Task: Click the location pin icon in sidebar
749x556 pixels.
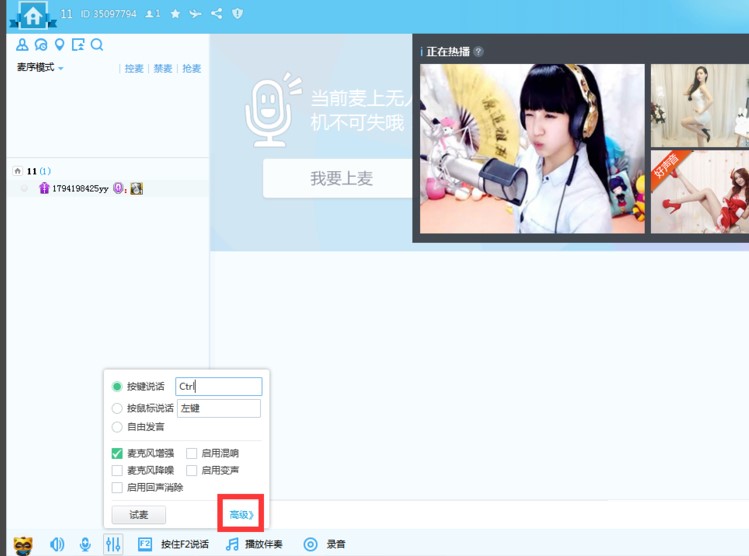Action: (59, 45)
